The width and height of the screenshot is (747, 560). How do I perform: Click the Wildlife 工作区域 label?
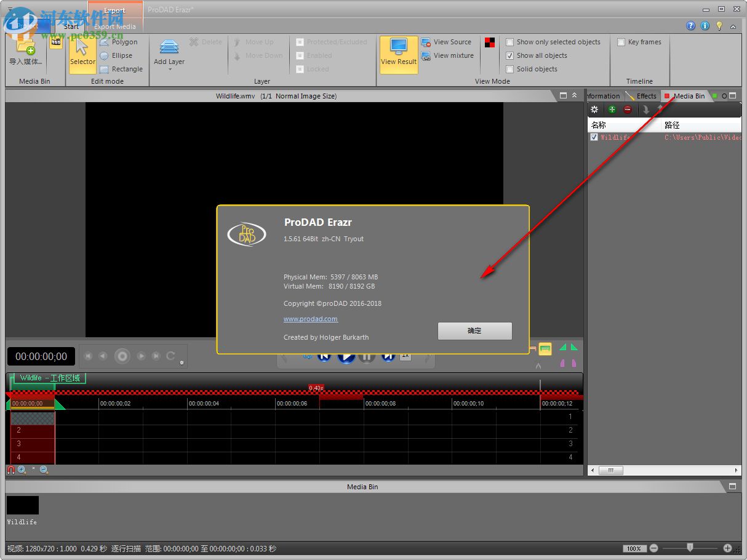pyautogui.click(x=50, y=378)
